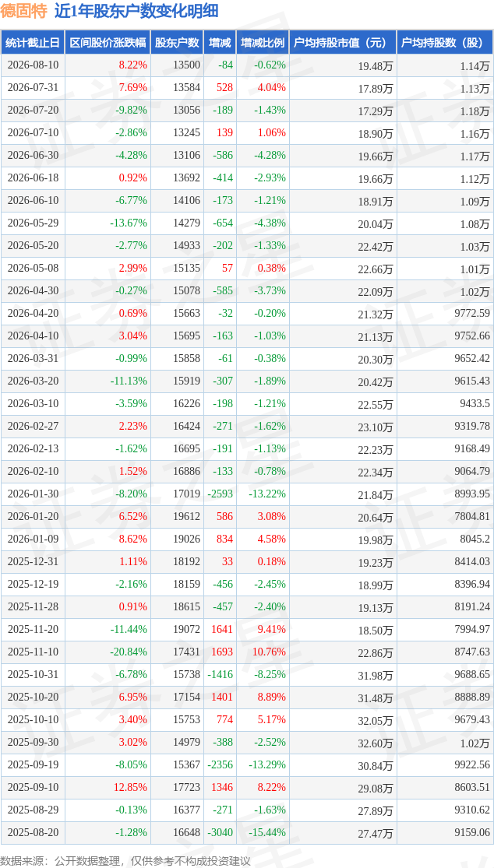The image size is (494, 868).
Task: Click the 户均持股市值（元） column header
Action: click(x=343, y=43)
